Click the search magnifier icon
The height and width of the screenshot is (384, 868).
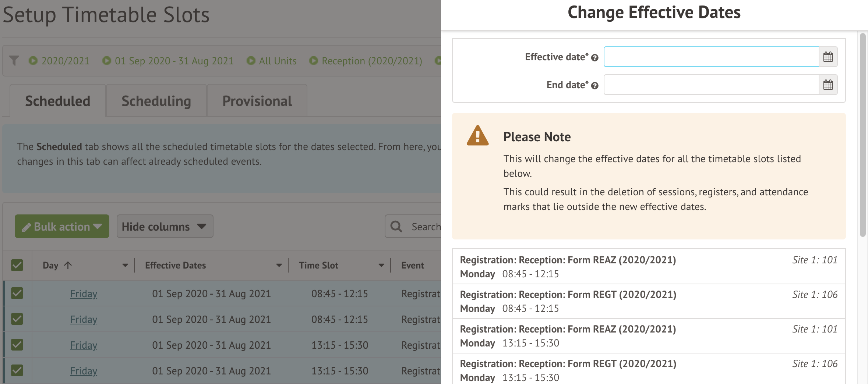pos(396,227)
